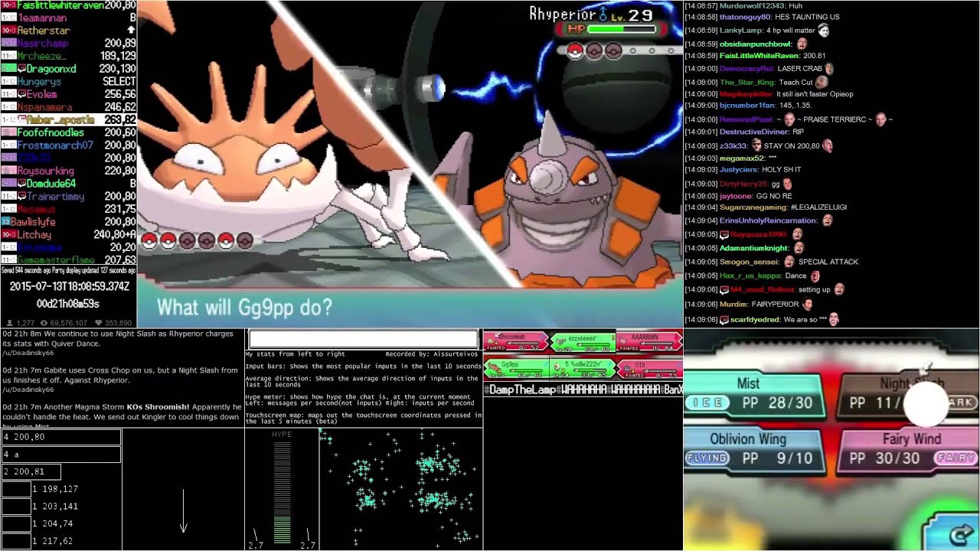Click the followers heart icon
The width and height of the screenshot is (980, 551).
[x=98, y=324]
